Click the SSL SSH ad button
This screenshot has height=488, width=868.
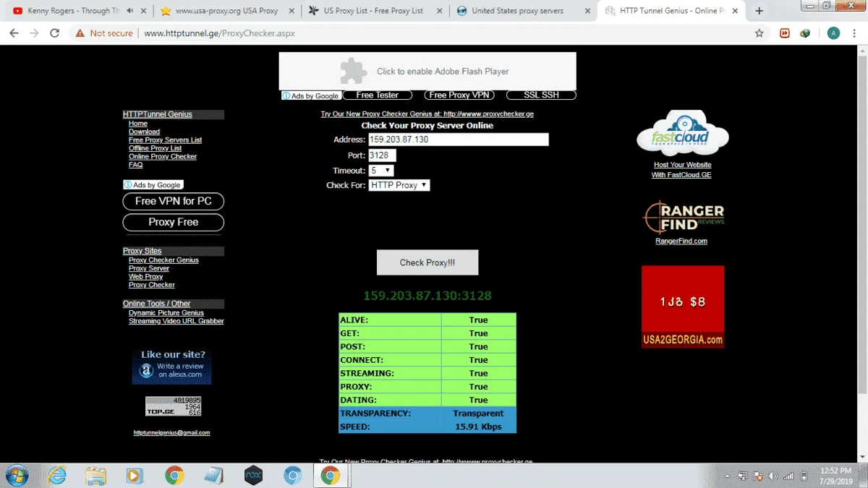click(x=541, y=95)
